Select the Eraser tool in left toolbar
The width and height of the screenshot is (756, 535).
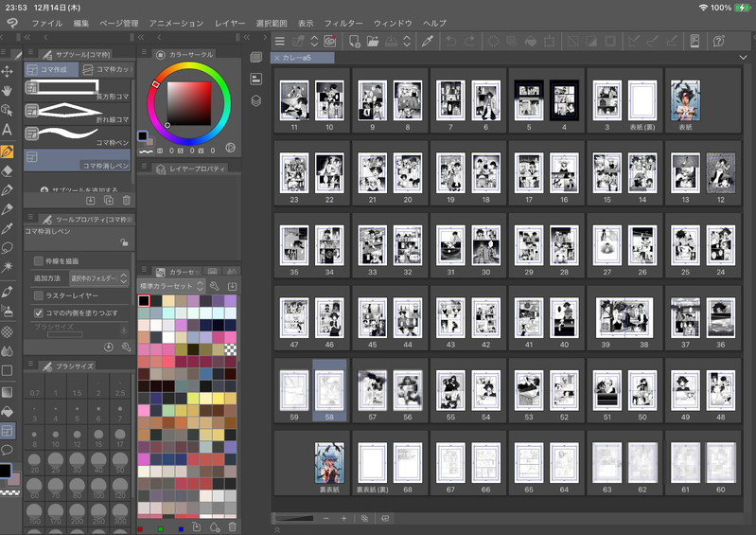click(7, 170)
